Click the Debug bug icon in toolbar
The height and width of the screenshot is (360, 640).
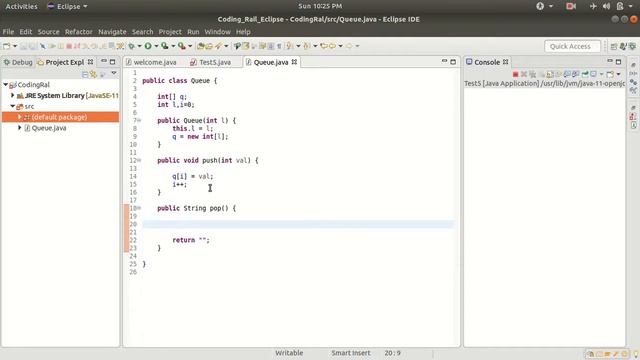pos(131,46)
